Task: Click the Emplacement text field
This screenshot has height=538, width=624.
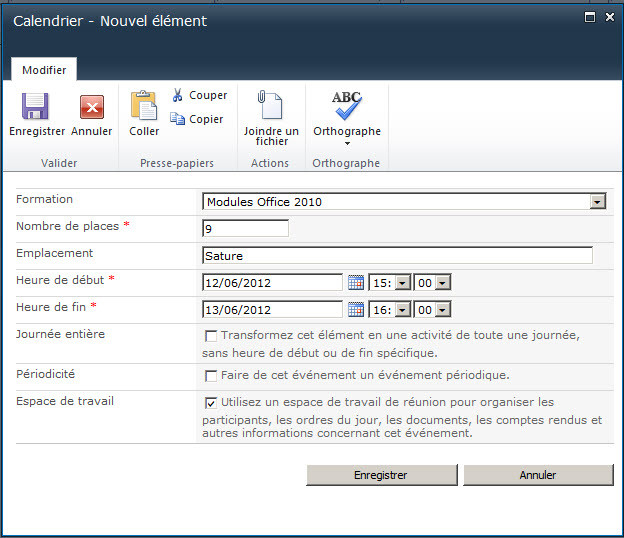Action: pyautogui.click(x=397, y=256)
